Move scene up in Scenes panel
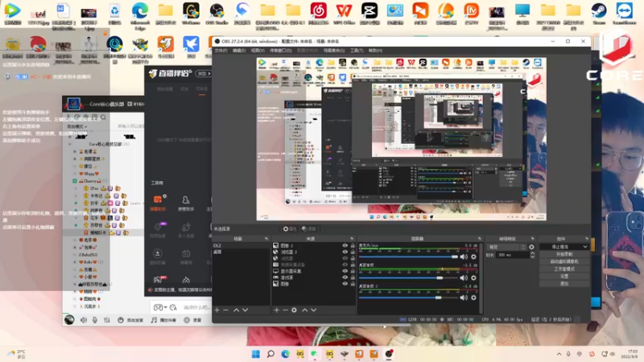 click(x=236, y=311)
